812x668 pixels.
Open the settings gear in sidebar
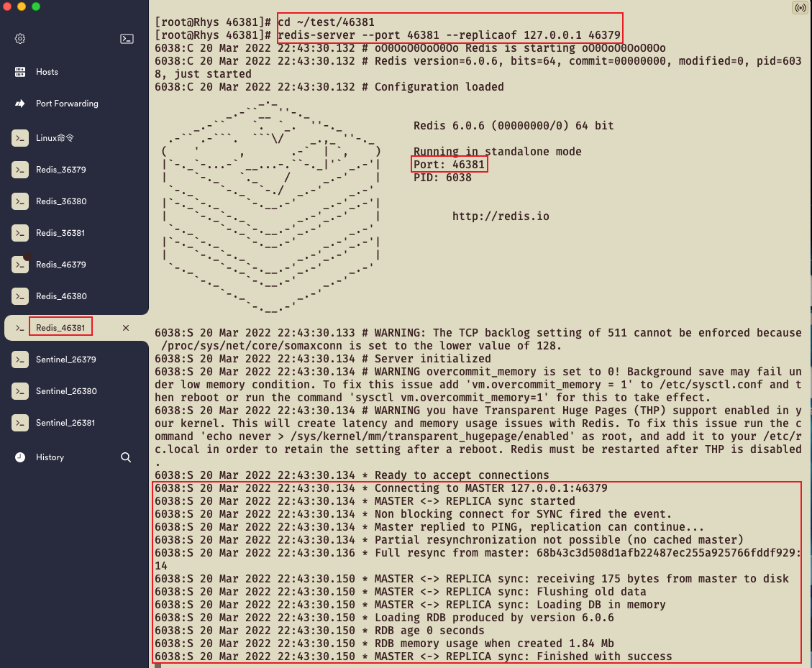20,39
